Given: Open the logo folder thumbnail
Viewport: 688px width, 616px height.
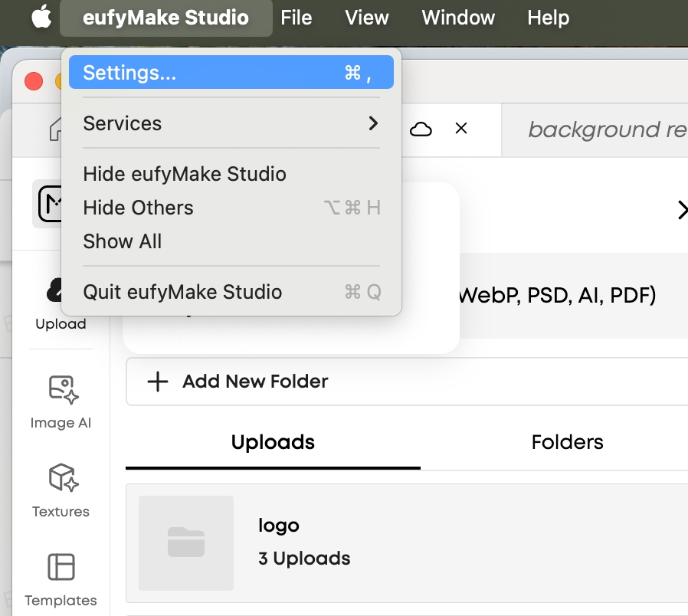Looking at the screenshot, I should (x=186, y=543).
